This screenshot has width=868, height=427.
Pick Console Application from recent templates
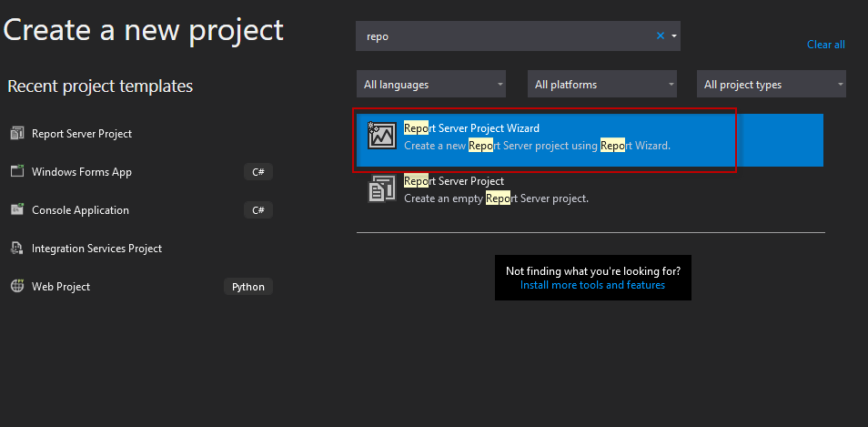[x=80, y=210]
